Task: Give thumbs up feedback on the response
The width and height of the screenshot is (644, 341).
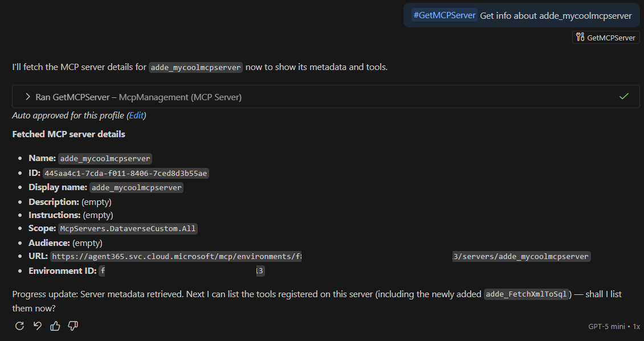Action: (x=55, y=326)
